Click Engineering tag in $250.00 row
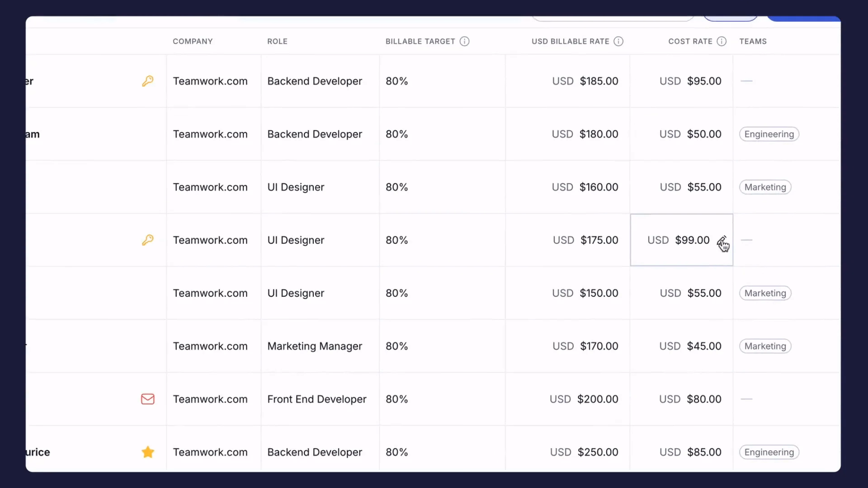The image size is (868, 488). pos(769,452)
